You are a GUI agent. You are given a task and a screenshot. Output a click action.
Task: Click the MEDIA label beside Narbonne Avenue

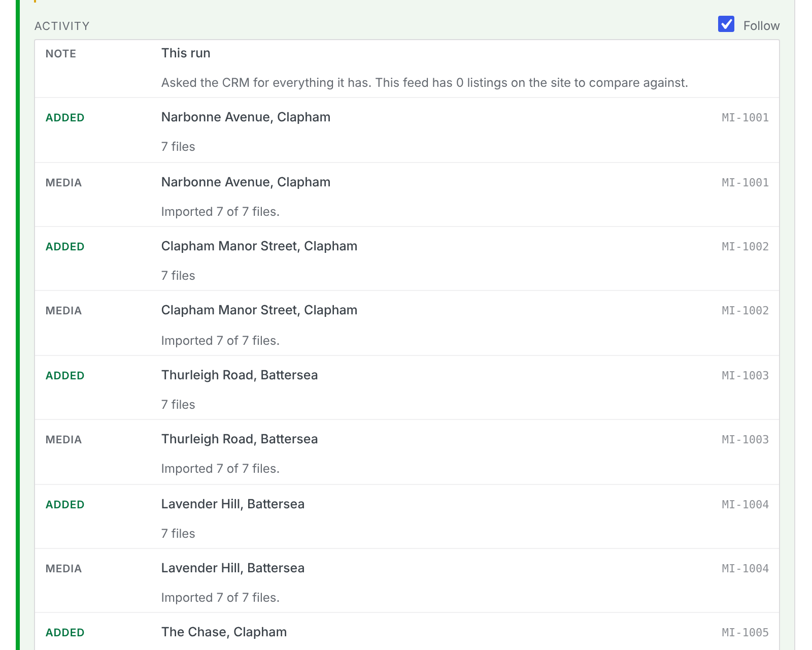[63, 183]
